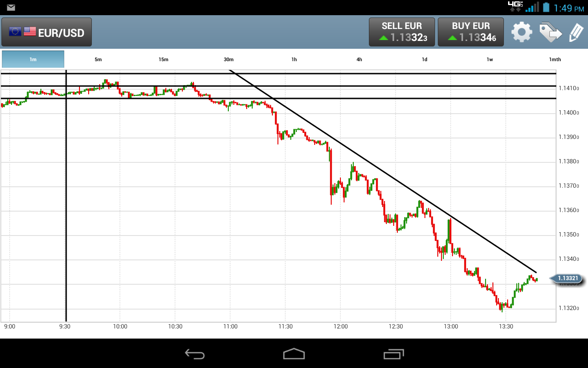
Task: Choose the 1mth timeframe tab
Action: [555, 59]
